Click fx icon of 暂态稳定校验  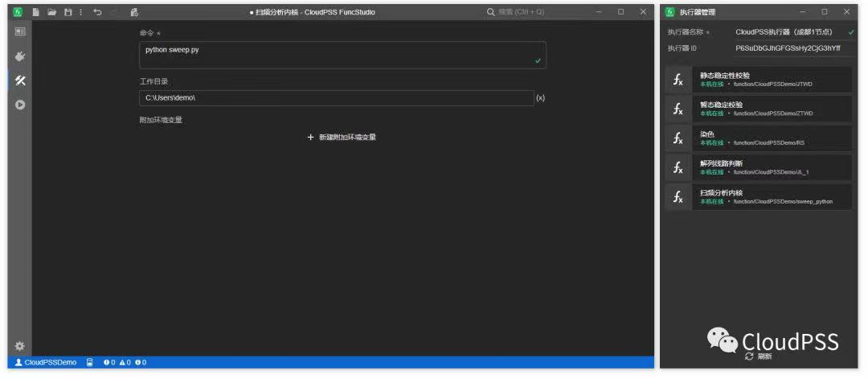[x=678, y=109]
